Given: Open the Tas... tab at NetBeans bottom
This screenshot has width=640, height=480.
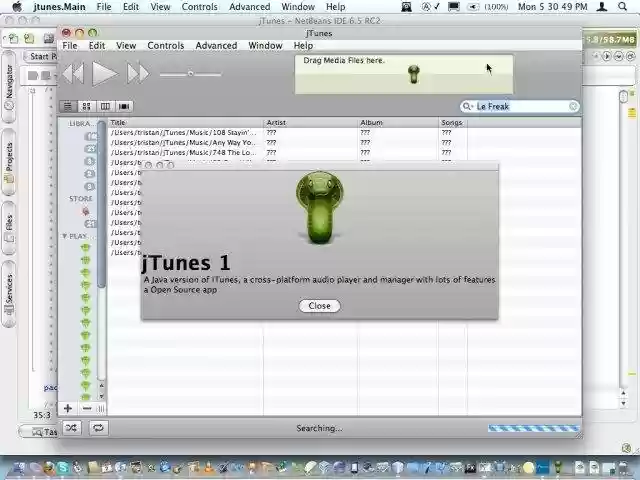Looking at the screenshot, I should tap(40, 432).
